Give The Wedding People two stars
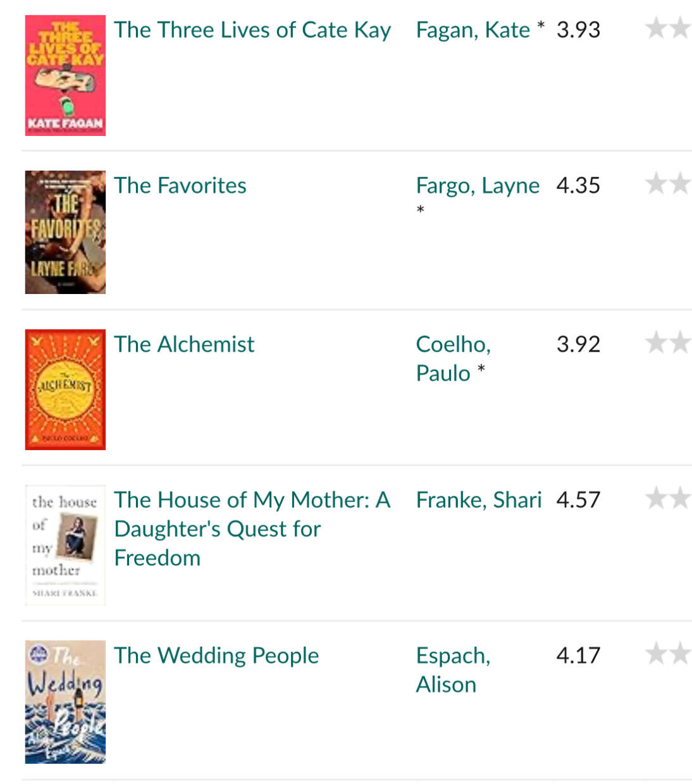This screenshot has width=692, height=784. (680, 653)
